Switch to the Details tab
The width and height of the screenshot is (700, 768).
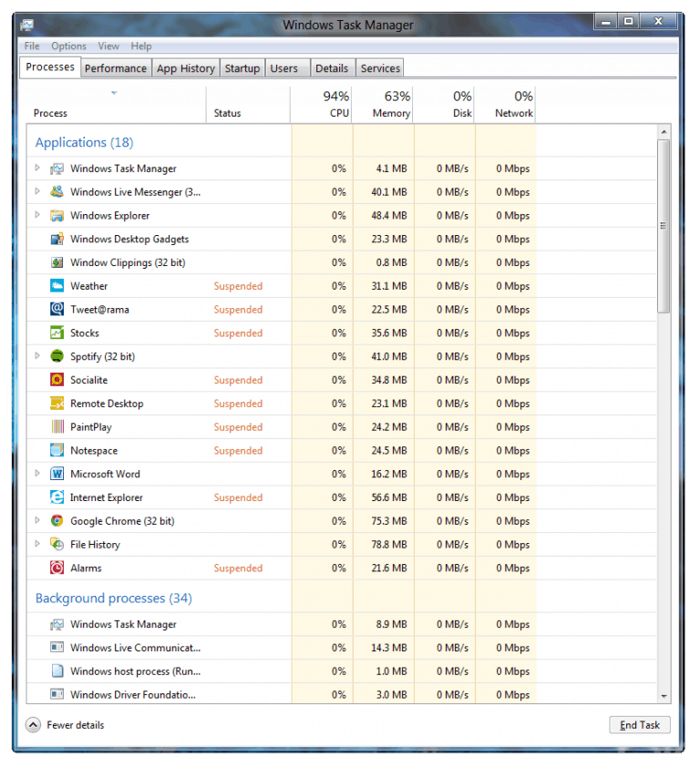332,68
